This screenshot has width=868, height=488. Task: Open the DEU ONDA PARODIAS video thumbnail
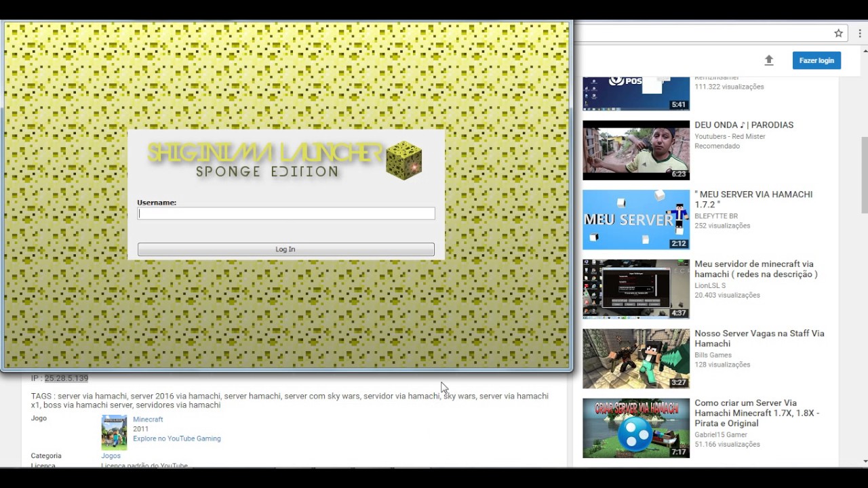636,150
